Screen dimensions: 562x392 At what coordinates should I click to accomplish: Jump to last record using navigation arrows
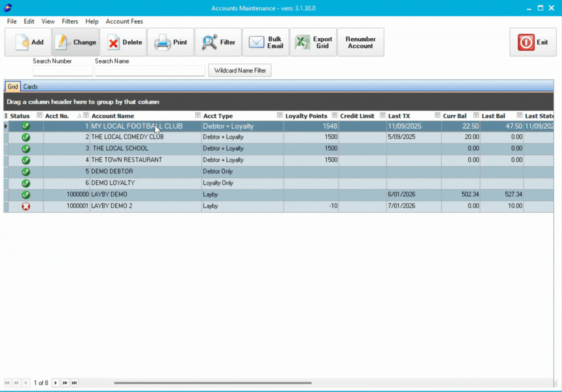point(74,383)
